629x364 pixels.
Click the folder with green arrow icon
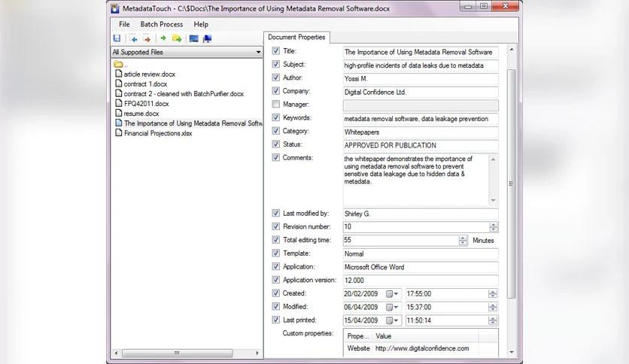[x=177, y=38]
